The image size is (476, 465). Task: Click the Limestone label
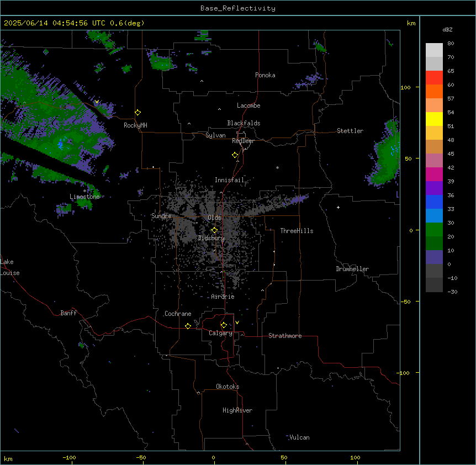[x=84, y=197]
